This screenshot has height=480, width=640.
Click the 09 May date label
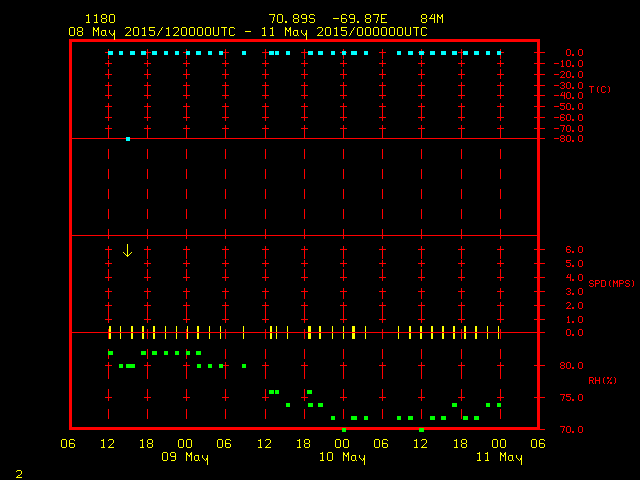pos(185,458)
